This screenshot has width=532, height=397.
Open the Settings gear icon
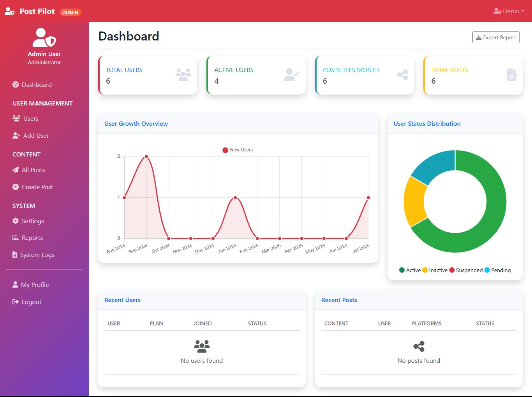[x=16, y=221]
